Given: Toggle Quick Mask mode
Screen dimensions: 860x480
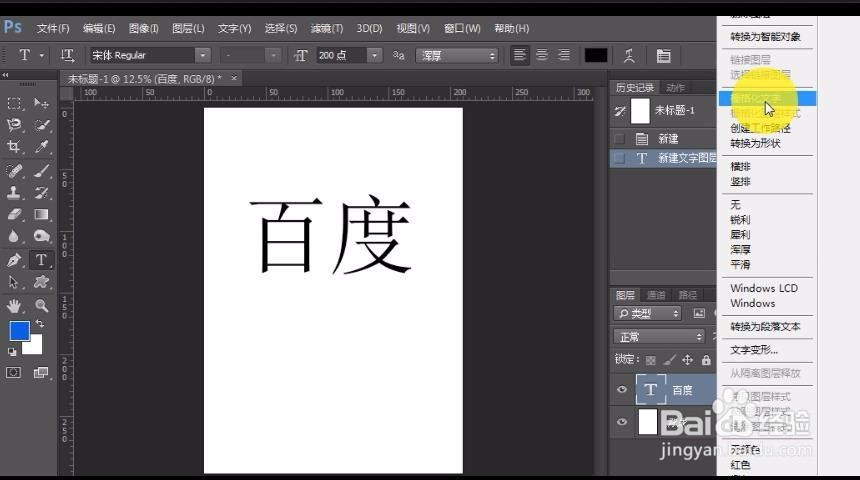Looking at the screenshot, I should coord(14,373).
